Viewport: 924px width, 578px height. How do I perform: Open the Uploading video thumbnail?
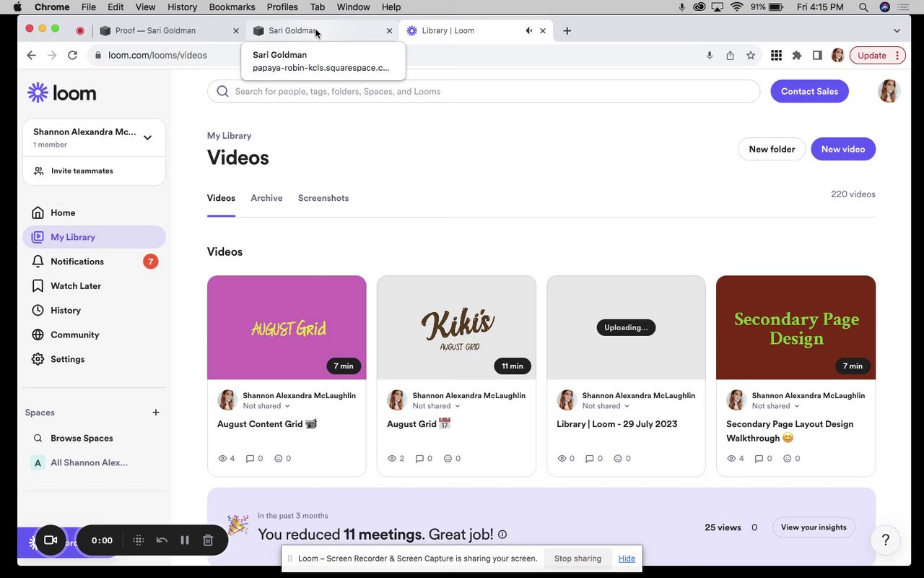click(626, 327)
